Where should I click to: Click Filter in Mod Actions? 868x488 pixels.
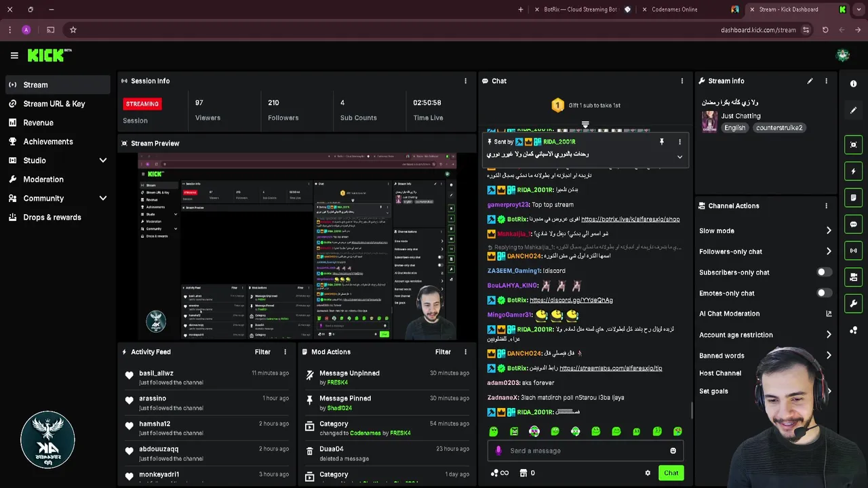443,352
